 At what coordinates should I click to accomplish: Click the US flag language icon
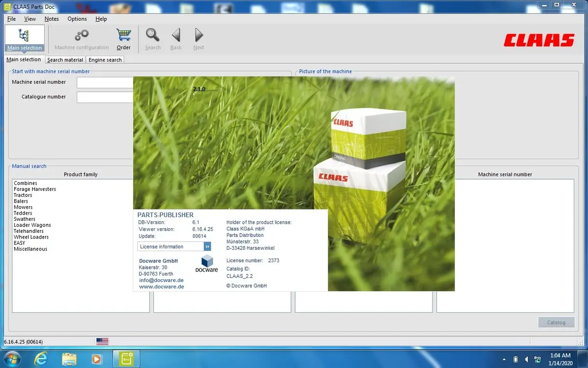(102, 341)
